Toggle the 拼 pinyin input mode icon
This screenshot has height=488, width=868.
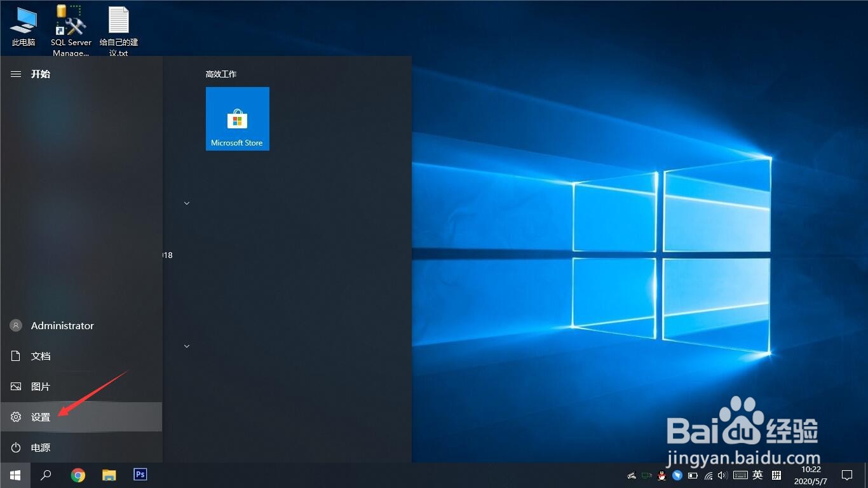(x=776, y=475)
